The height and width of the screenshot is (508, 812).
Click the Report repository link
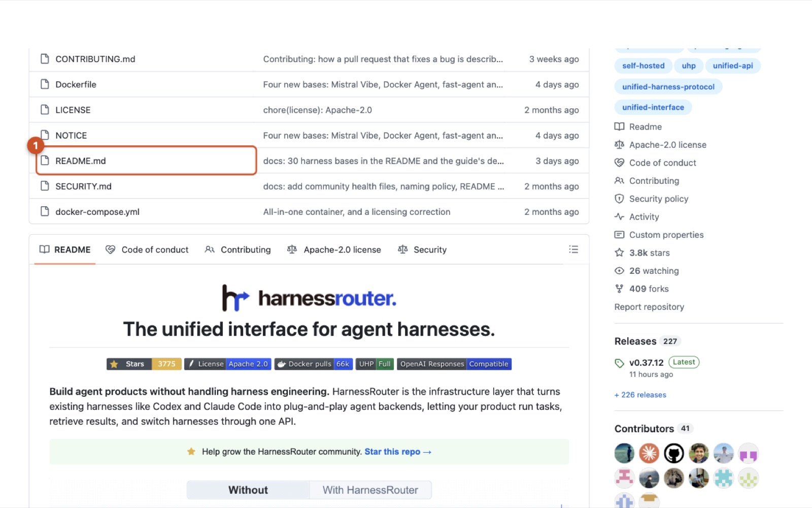pos(649,307)
